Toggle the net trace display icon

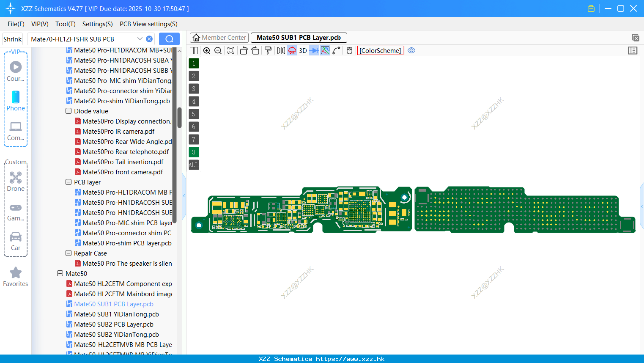(x=325, y=51)
